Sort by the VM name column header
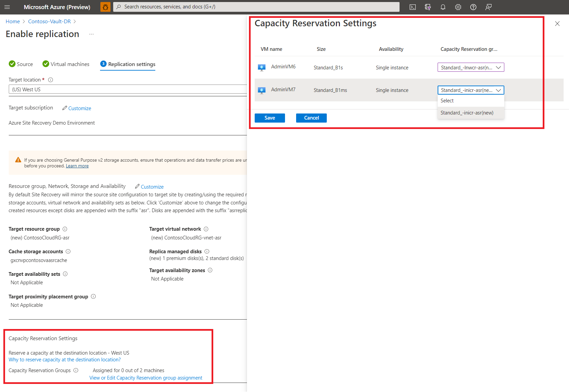 (x=272, y=49)
